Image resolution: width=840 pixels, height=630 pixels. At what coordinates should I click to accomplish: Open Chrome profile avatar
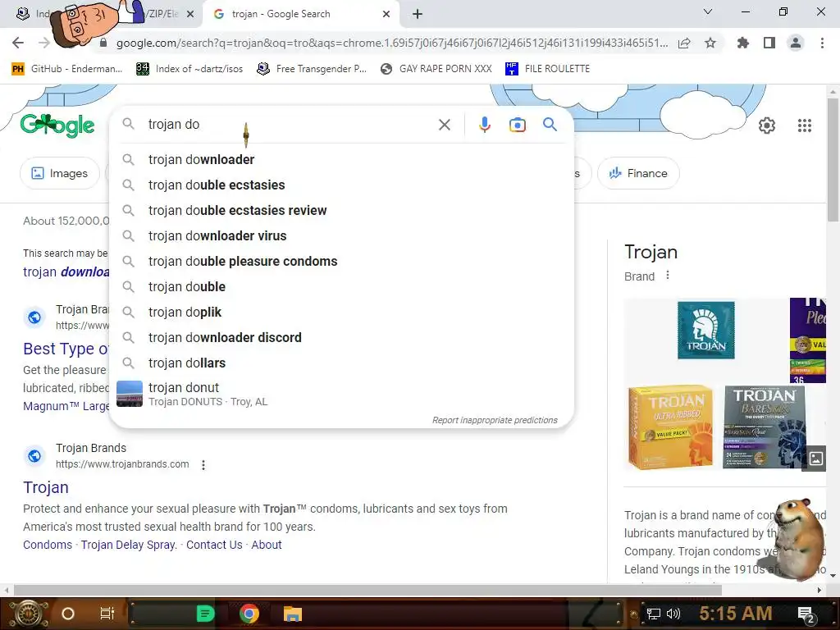click(x=796, y=43)
